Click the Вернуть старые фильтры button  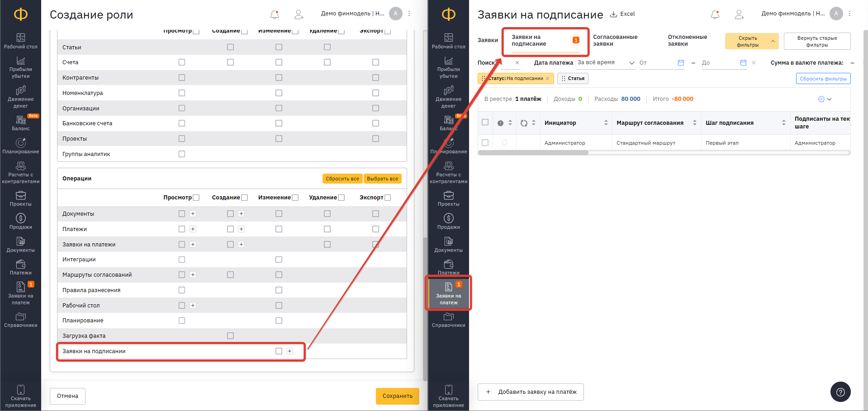pos(817,41)
